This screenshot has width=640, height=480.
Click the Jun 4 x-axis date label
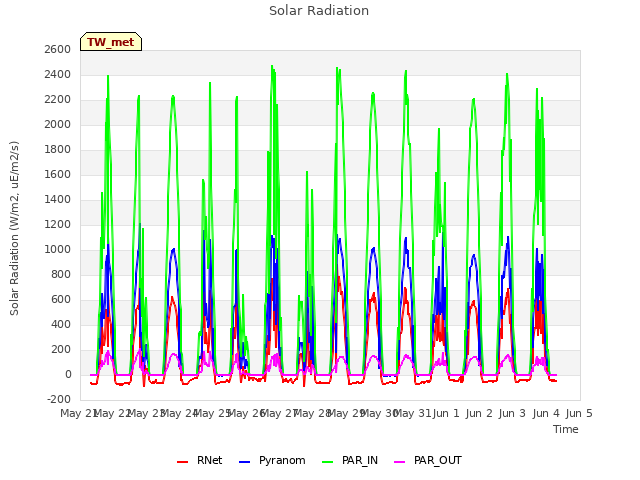546,413
